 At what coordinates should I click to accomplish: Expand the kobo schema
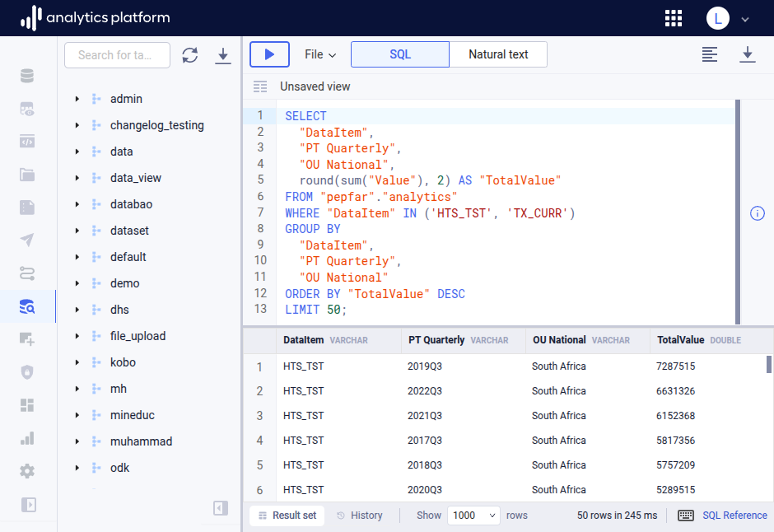pos(77,362)
